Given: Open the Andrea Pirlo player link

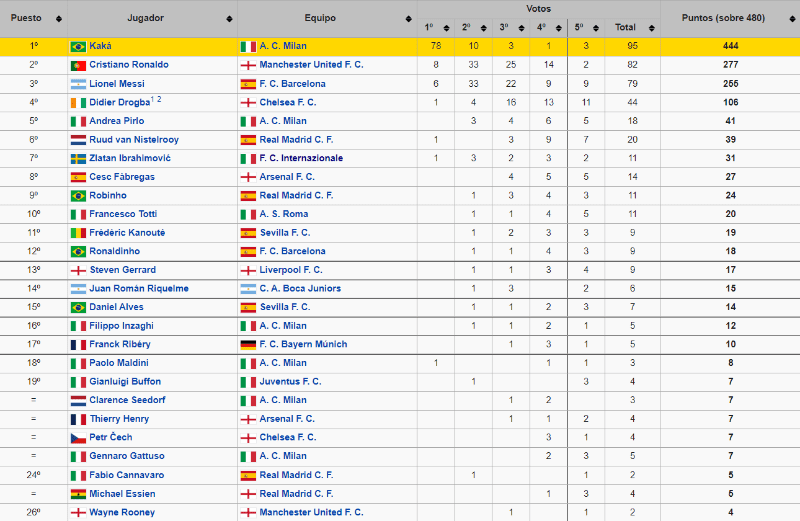Looking at the screenshot, I should [x=114, y=121].
